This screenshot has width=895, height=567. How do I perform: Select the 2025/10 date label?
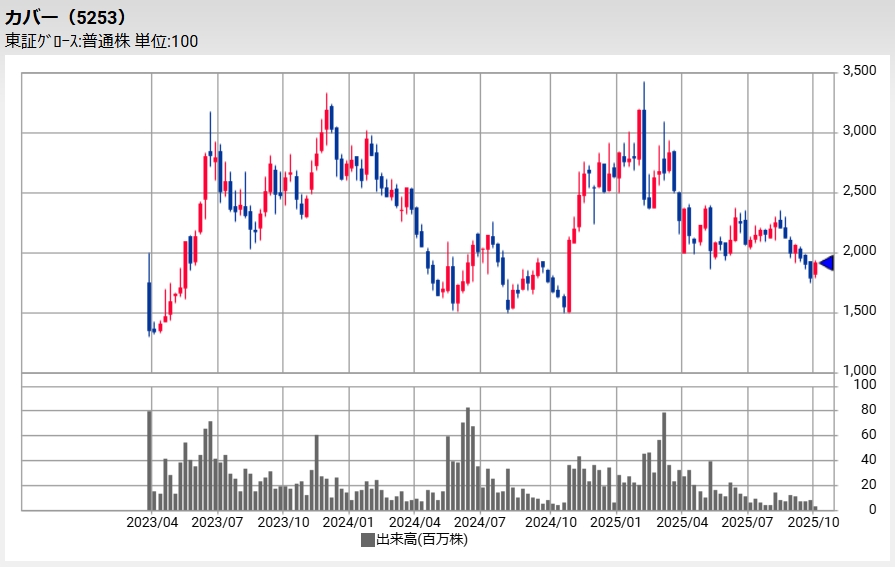tap(813, 522)
